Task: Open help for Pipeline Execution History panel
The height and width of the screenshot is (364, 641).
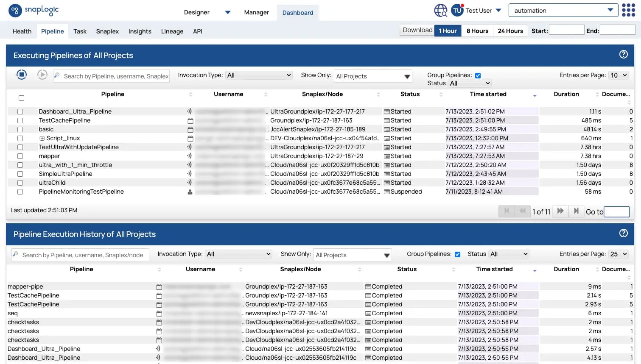Action: 623,233
